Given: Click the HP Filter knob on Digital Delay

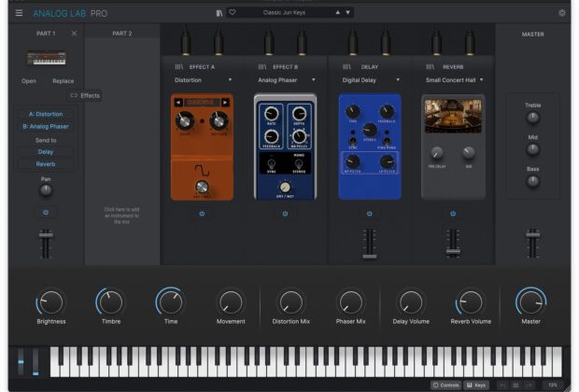Looking at the screenshot, I should pos(353,161).
